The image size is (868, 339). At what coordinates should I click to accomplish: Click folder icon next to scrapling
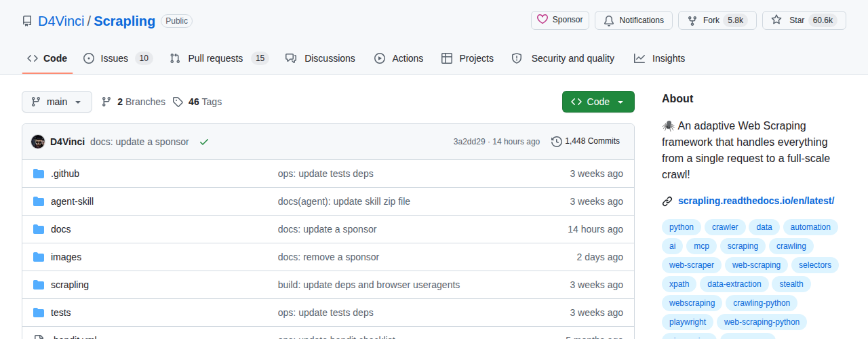[39, 285]
